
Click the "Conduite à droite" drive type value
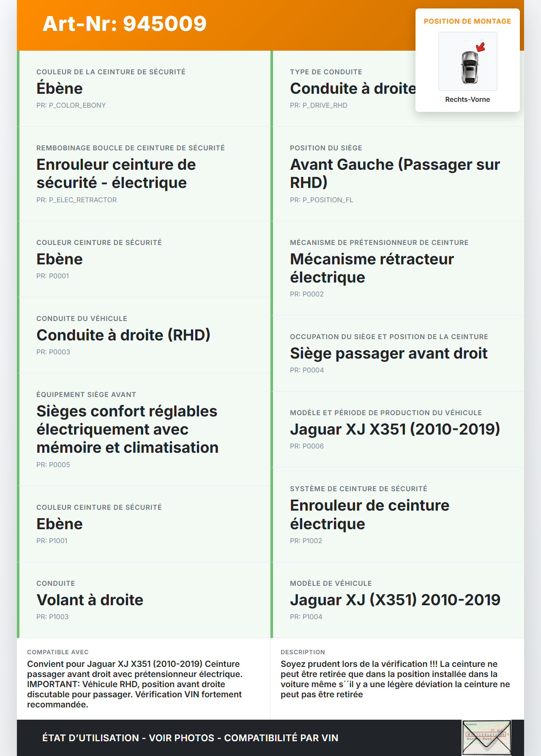353,88
